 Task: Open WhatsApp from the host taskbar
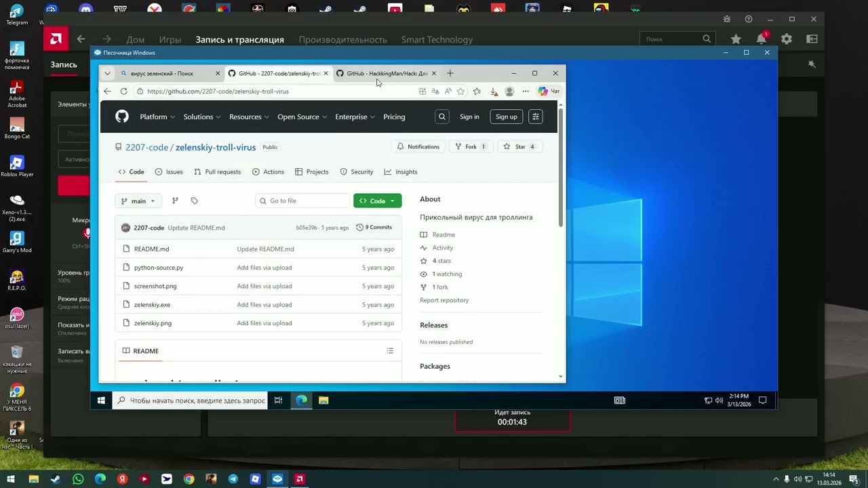[x=78, y=479]
